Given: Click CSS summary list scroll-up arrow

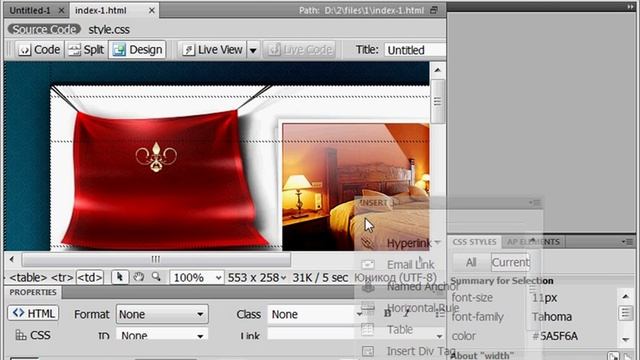Looking at the screenshot, I should [626, 296].
